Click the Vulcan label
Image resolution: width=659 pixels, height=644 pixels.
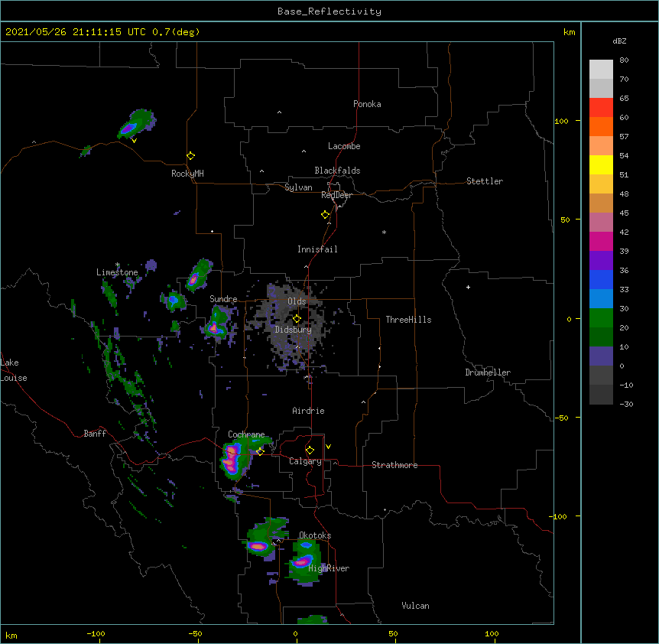(x=415, y=606)
